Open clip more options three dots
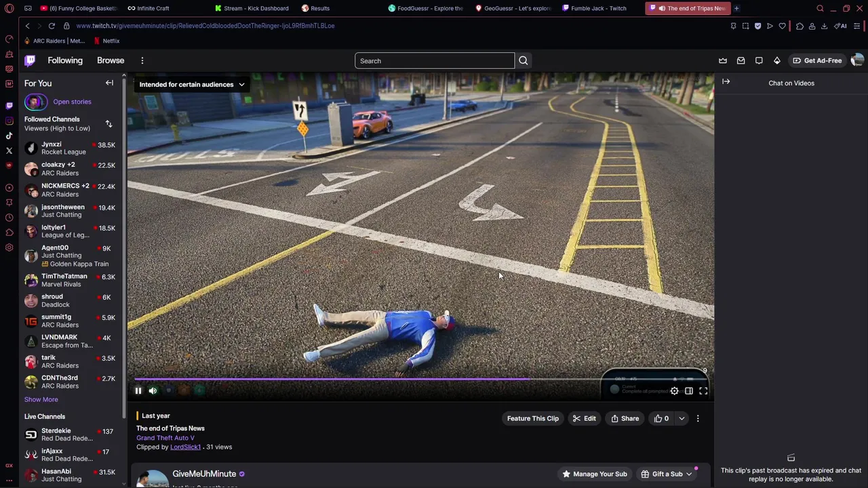The image size is (868, 488). click(698, 418)
